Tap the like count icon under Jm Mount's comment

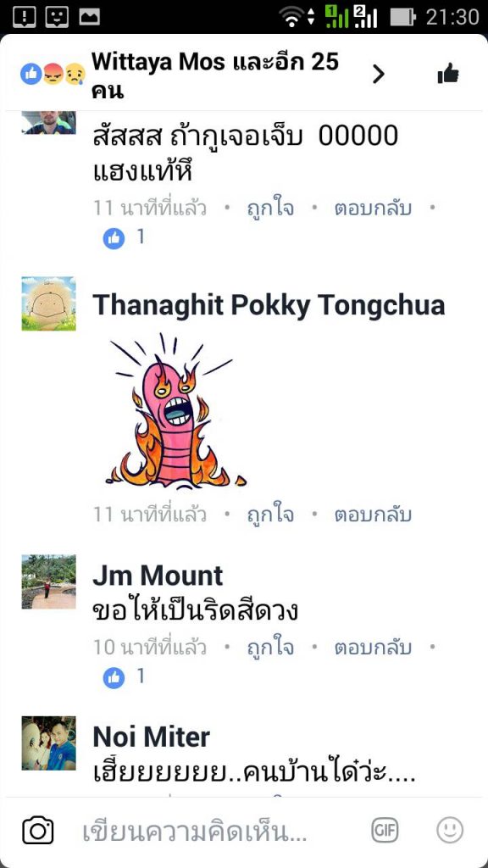click(x=114, y=677)
